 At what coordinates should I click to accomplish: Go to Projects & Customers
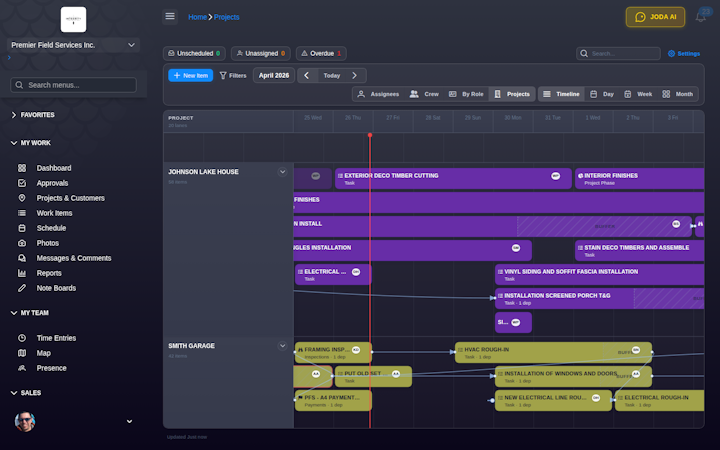coord(70,198)
